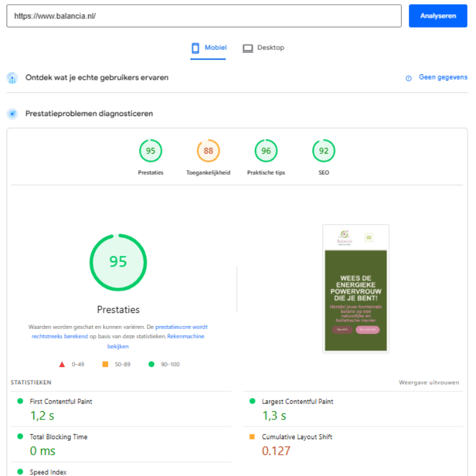The width and height of the screenshot is (476, 476).
Task: Click the First Contentful Paint metric label
Action: point(61,402)
